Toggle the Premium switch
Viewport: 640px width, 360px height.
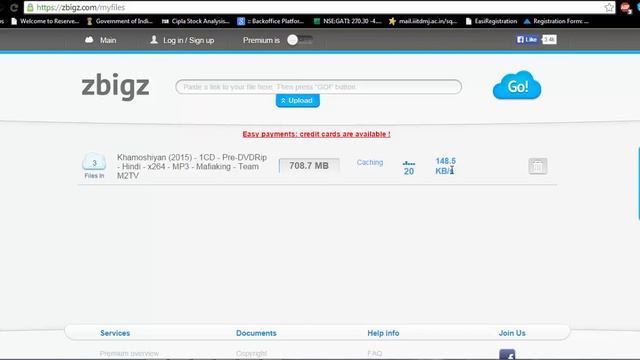pos(300,40)
